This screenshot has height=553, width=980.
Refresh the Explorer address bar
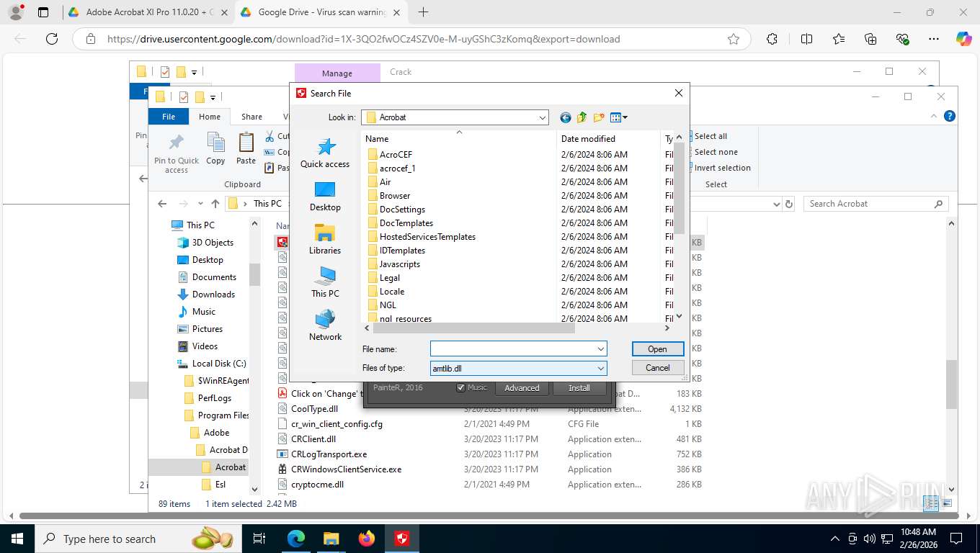tap(789, 204)
